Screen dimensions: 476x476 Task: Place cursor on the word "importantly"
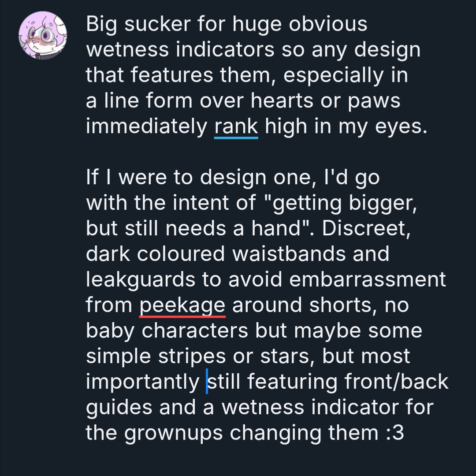click(143, 382)
